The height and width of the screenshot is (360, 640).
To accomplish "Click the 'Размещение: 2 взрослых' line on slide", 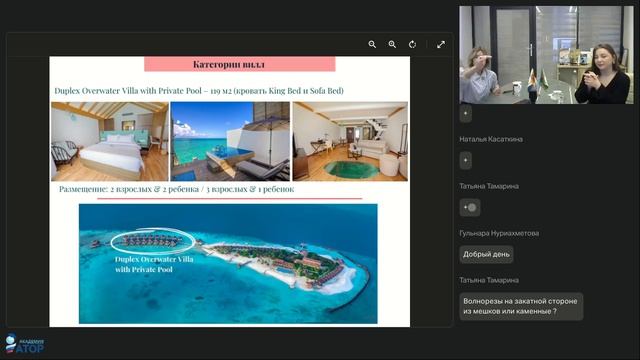I will tap(176, 189).
